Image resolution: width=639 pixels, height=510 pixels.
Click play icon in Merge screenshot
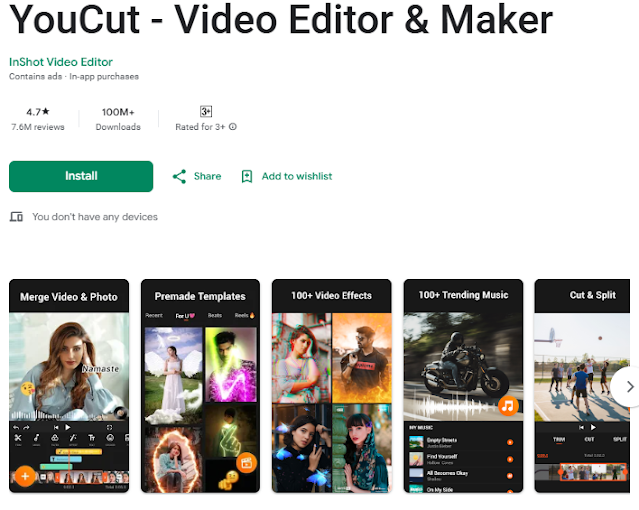click(68, 427)
